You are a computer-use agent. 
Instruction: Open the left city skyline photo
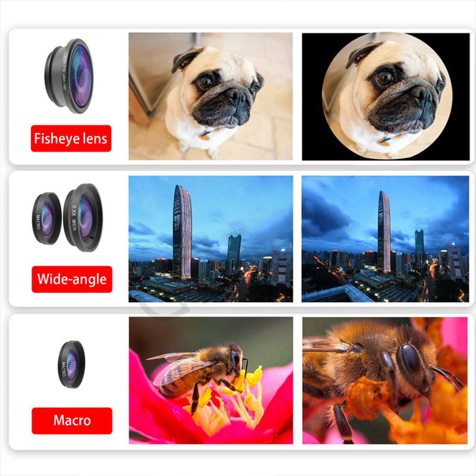tap(211, 239)
